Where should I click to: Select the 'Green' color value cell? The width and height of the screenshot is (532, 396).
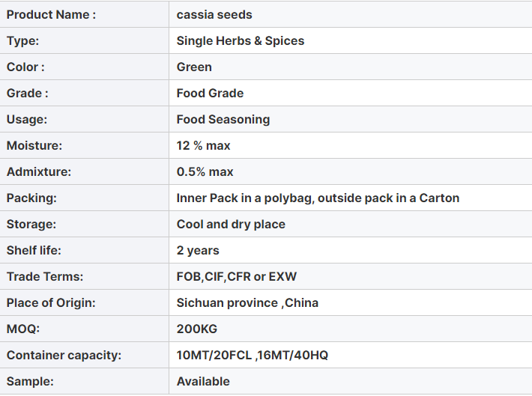[351, 67]
